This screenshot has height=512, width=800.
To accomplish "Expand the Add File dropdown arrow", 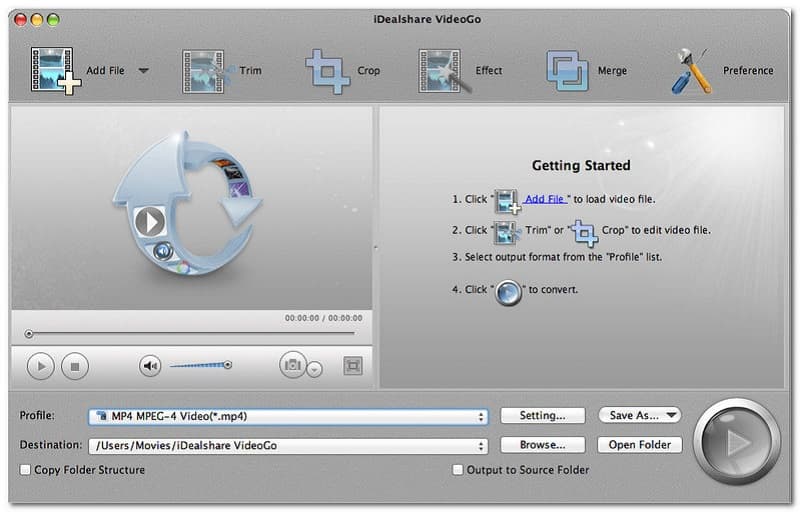I will click(143, 71).
